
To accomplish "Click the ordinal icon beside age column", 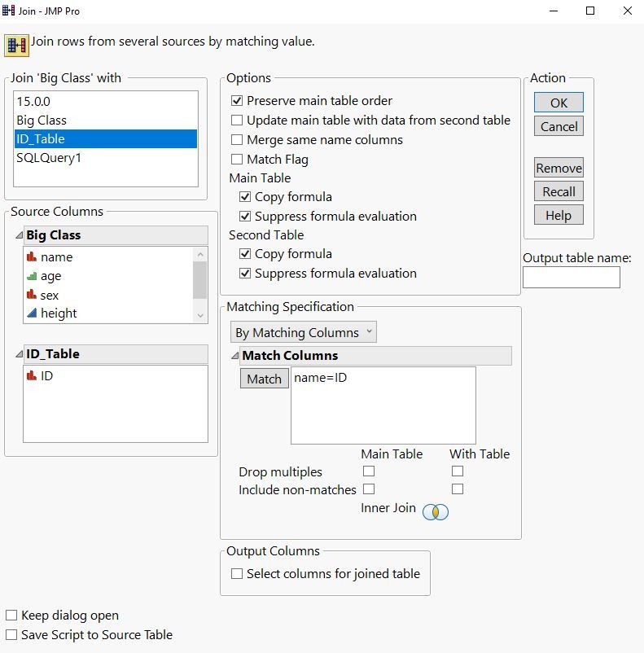I will (x=33, y=277).
